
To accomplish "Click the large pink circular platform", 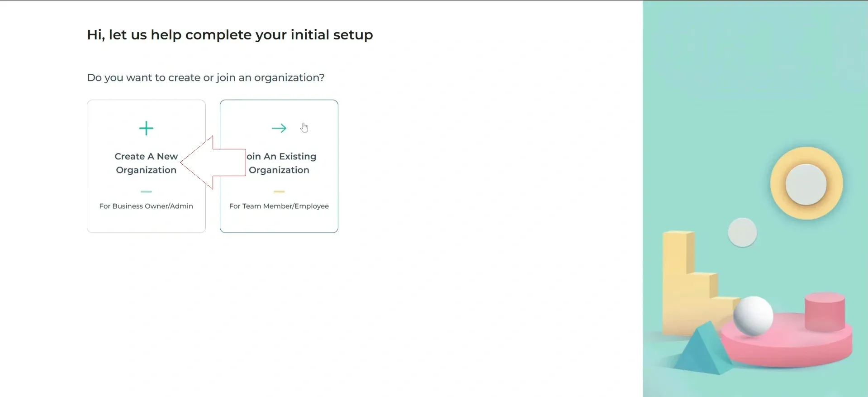I will 787,351.
